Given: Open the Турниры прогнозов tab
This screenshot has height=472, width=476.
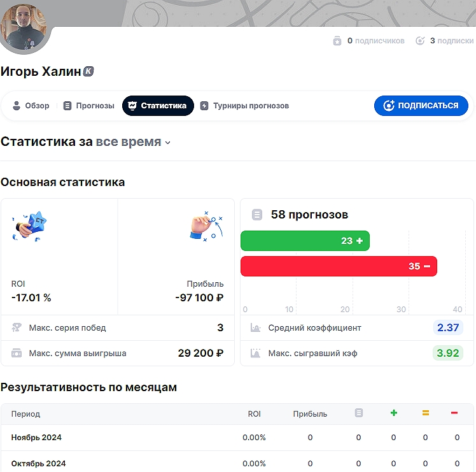Looking at the screenshot, I should tap(244, 106).
